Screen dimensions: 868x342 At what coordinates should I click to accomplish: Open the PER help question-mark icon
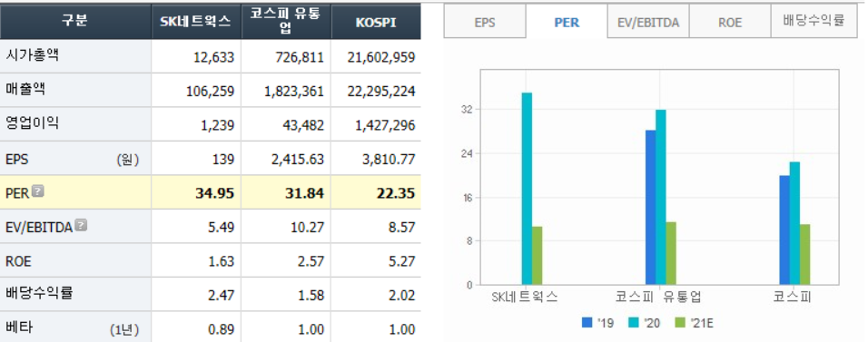tap(38, 191)
